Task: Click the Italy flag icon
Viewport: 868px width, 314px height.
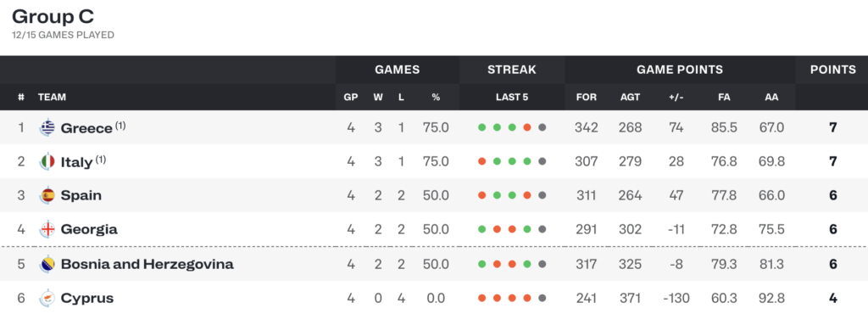Action: pyautogui.click(x=47, y=162)
